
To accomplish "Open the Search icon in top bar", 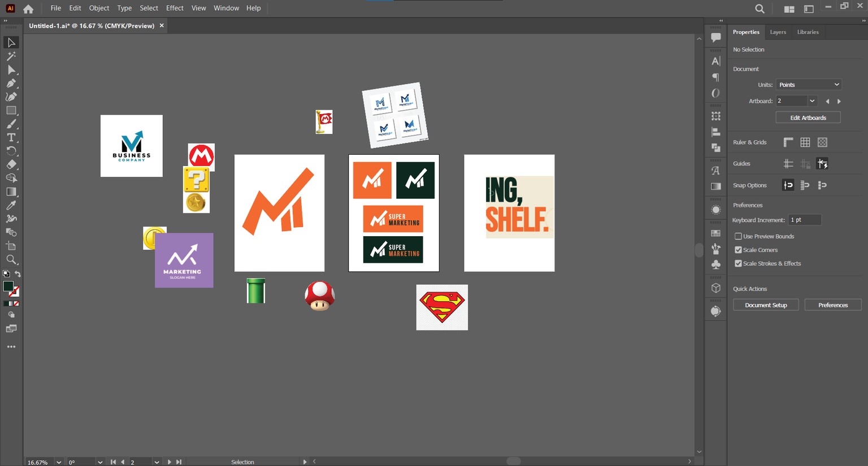I will [x=760, y=8].
